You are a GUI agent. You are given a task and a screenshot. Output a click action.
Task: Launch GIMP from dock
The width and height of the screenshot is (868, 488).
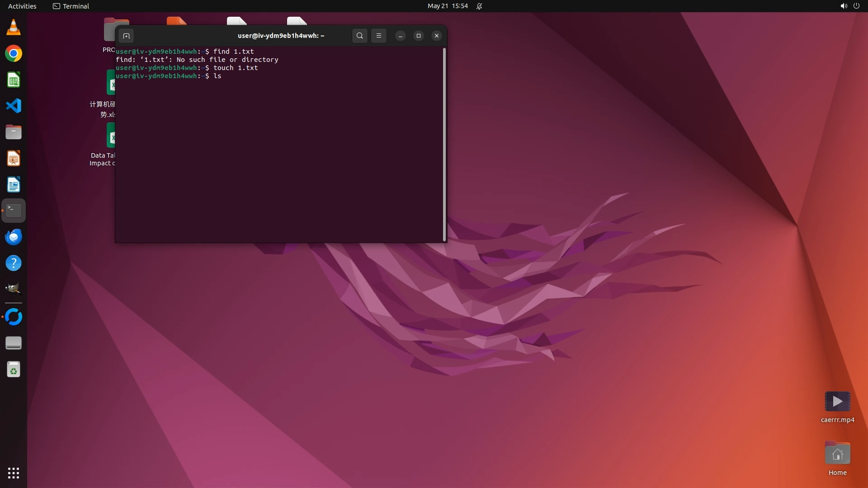click(14, 289)
